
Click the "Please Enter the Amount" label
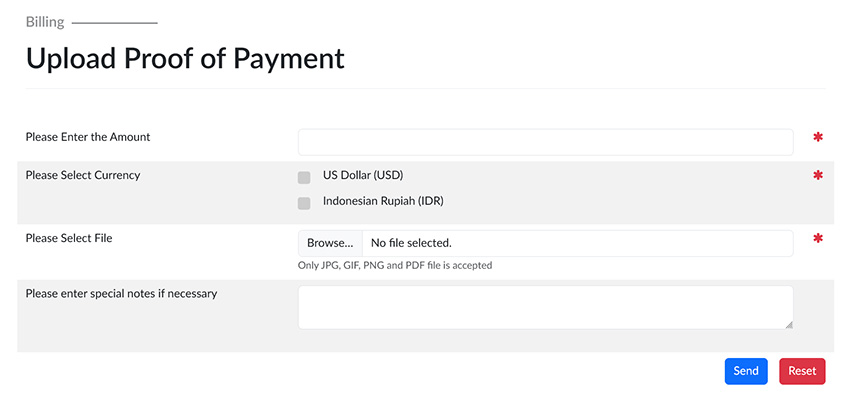[x=88, y=137]
